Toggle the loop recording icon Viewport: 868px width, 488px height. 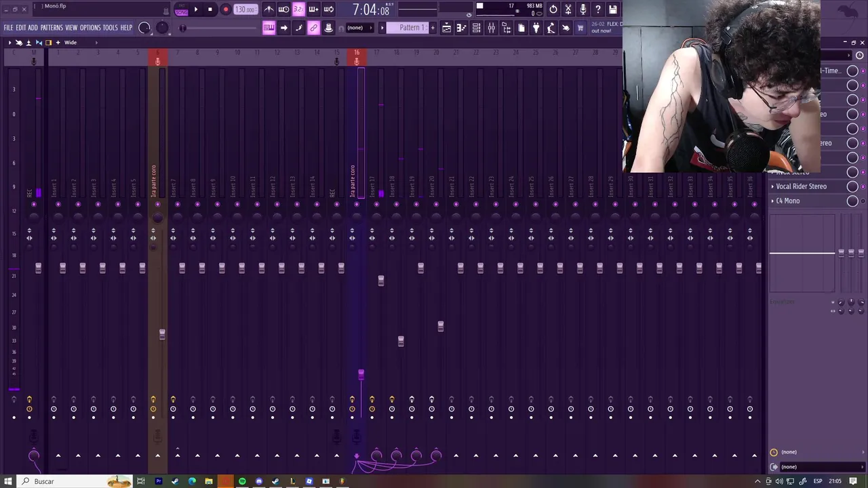point(328,9)
